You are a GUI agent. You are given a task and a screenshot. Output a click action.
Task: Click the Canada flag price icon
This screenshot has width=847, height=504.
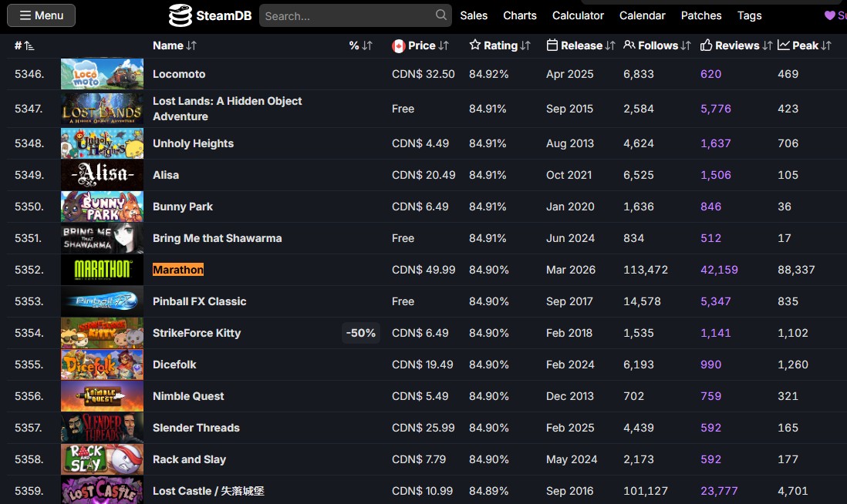[x=399, y=46]
